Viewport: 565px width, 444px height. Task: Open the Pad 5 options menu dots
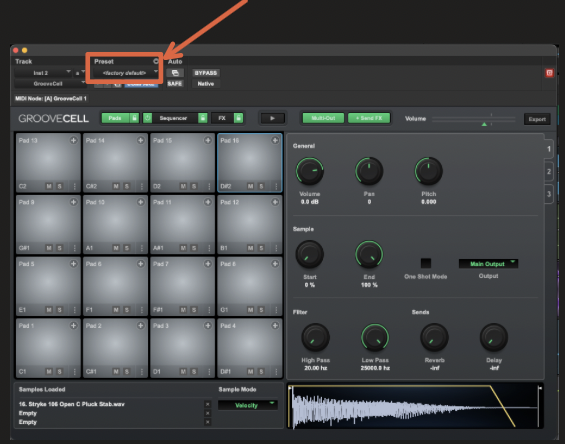click(x=75, y=310)
